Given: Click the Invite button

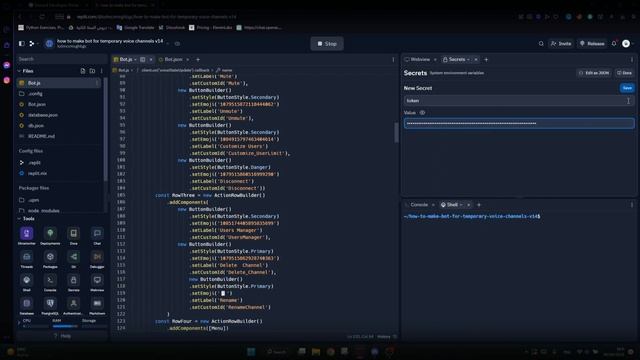Looking at the screenshot, I should (561, 43).
